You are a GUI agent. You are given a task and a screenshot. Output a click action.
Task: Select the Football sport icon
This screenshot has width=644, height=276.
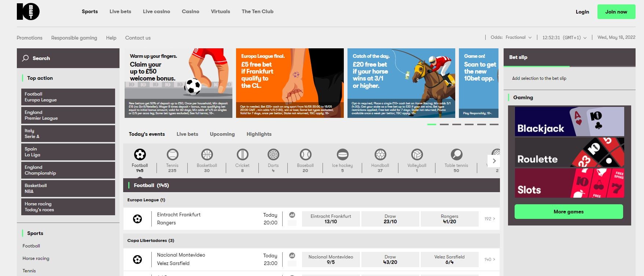click(x=140, y=154)
